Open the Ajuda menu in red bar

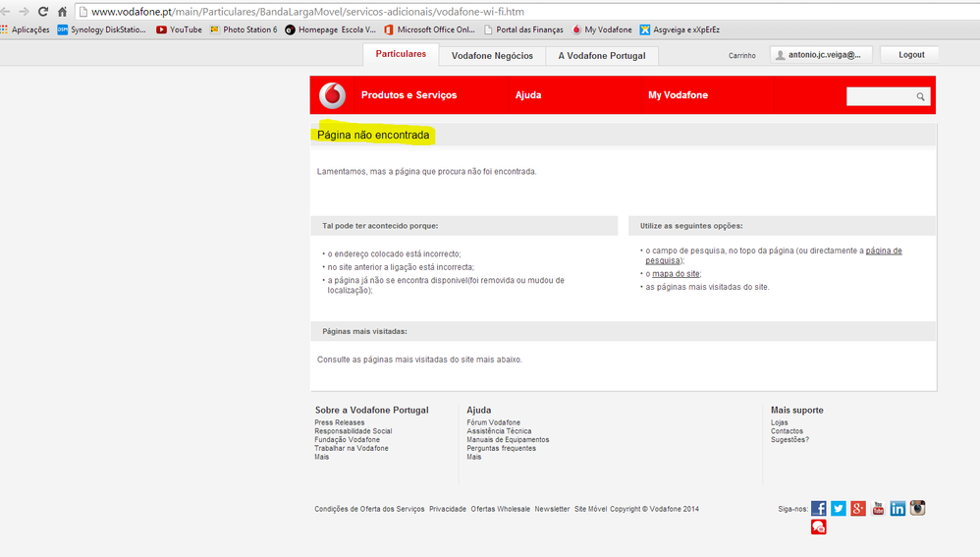point(528,95)
